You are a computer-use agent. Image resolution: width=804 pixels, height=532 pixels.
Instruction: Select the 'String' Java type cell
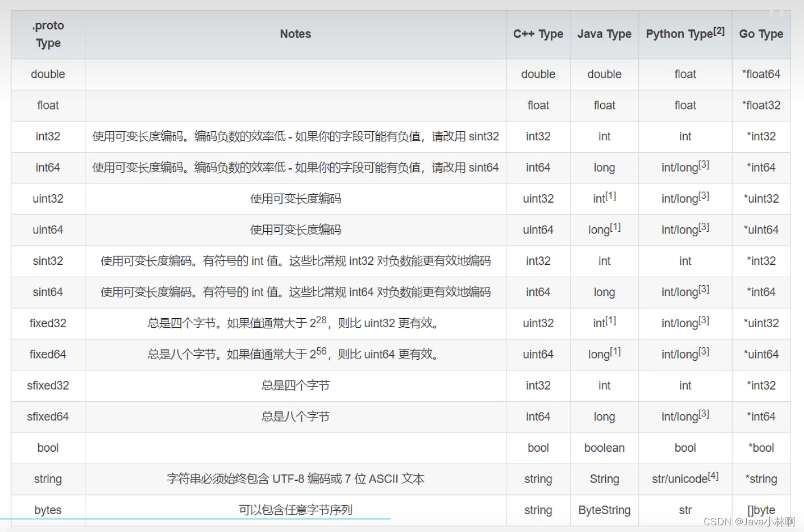tap(604, 479)
